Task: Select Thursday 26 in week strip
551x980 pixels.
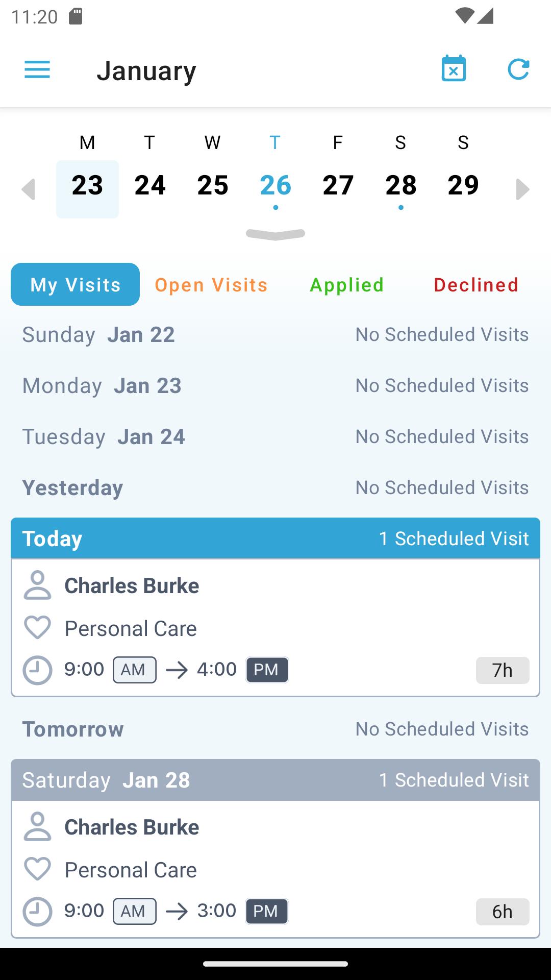Action: tap(275, 186)
